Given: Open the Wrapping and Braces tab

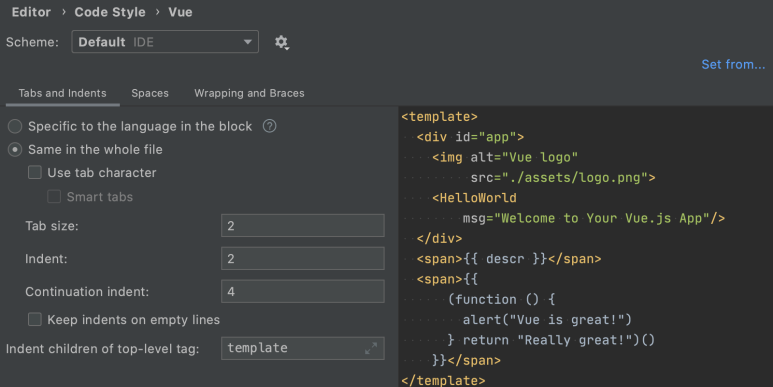Looking at the screenshot, I should coord(249,93).
